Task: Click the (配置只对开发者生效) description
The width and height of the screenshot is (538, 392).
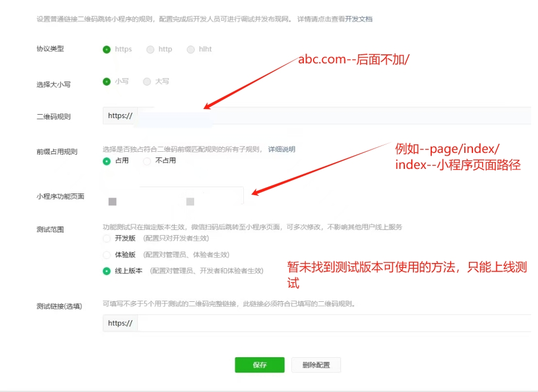Action: pos(176,238)
